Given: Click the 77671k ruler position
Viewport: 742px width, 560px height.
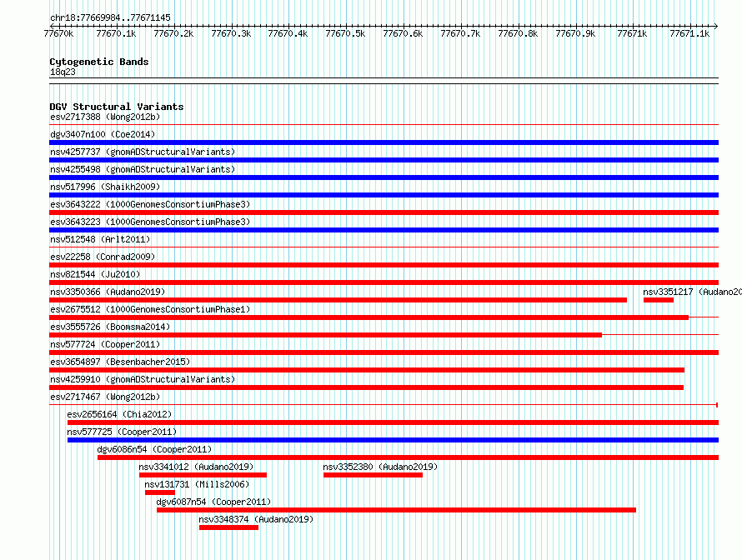Looking at the screenshot, I should pos(632,33).
